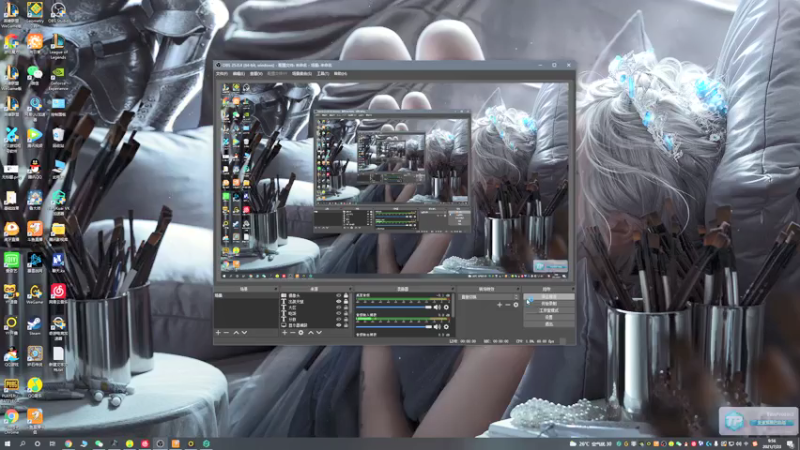Undock Sources panel via header icon
This screenshot has height=450, width=800.
click(351, 288)
